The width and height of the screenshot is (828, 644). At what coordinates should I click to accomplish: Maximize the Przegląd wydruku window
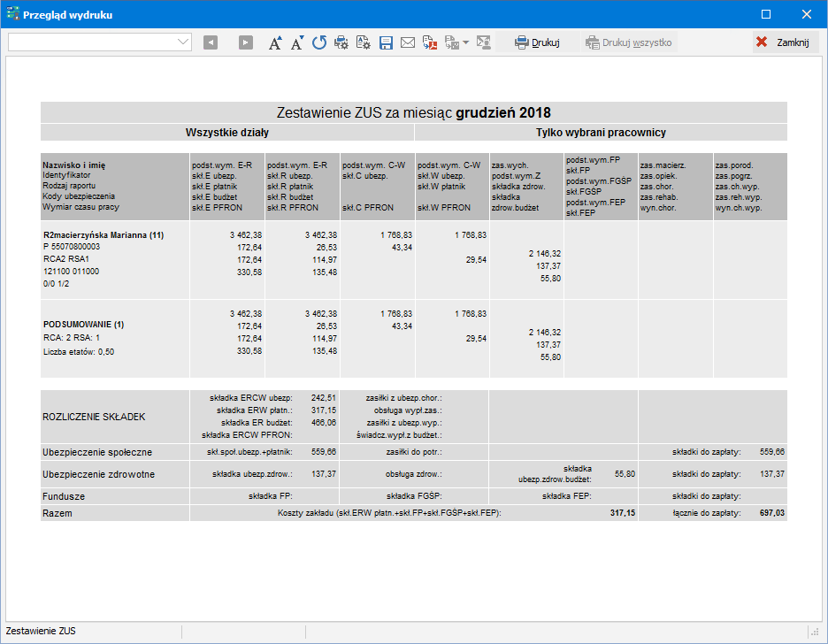[x=766, y=14]
